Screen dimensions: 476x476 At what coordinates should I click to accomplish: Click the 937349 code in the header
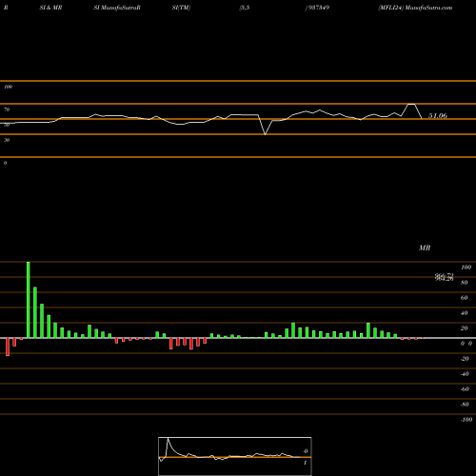click(318, 8)
